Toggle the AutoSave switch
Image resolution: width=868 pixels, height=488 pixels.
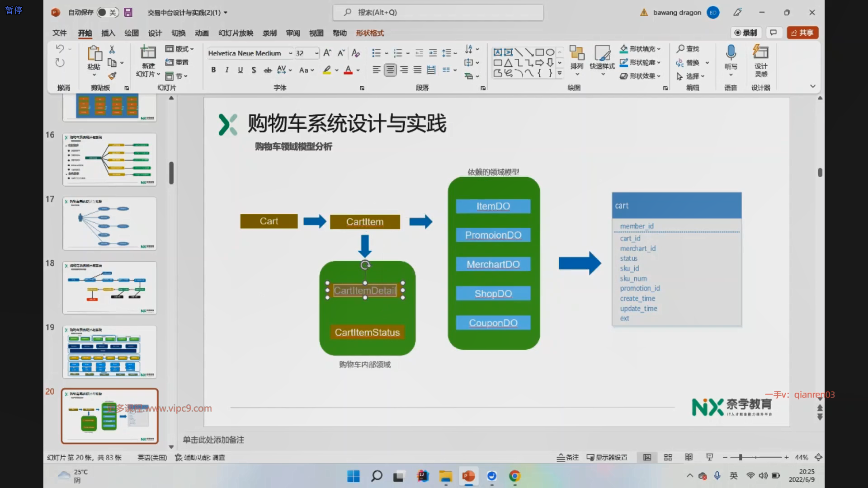point(107,13)
